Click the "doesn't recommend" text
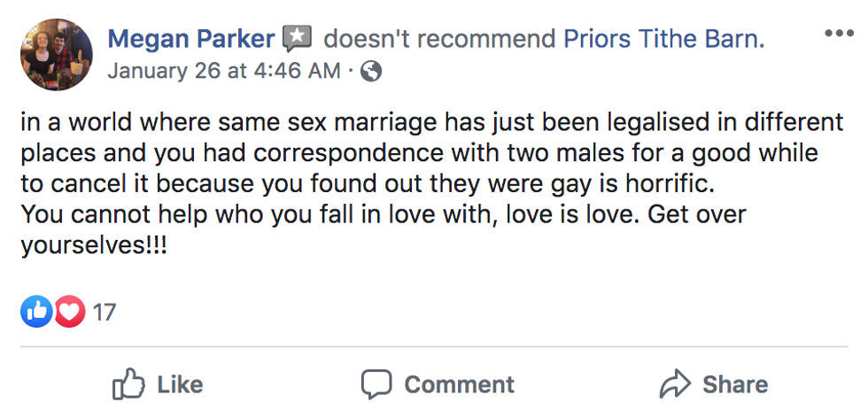The height and width of the screenshot is (418, 868). tap(440, 39)
